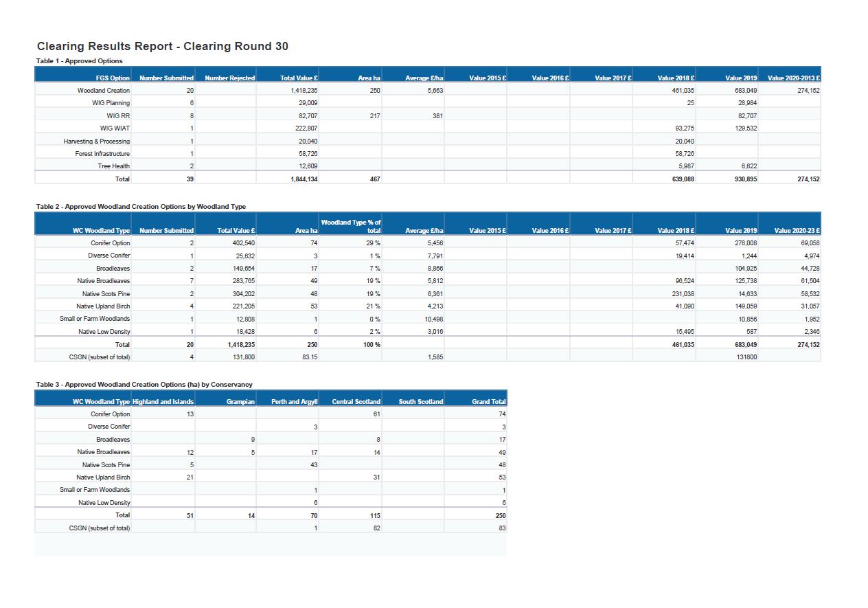The width and height of the screenshot is (868, 608).
Task: Select the 1,844,134 total value cell
Action: click(x=304, y=179)
